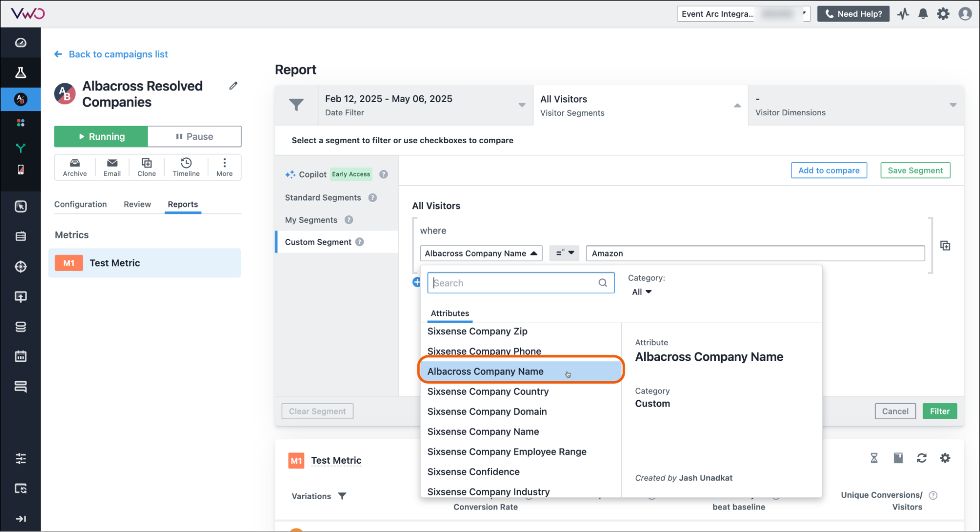Click the Test Metric hourglass icon
980x532 pixels.
[874, 458]
